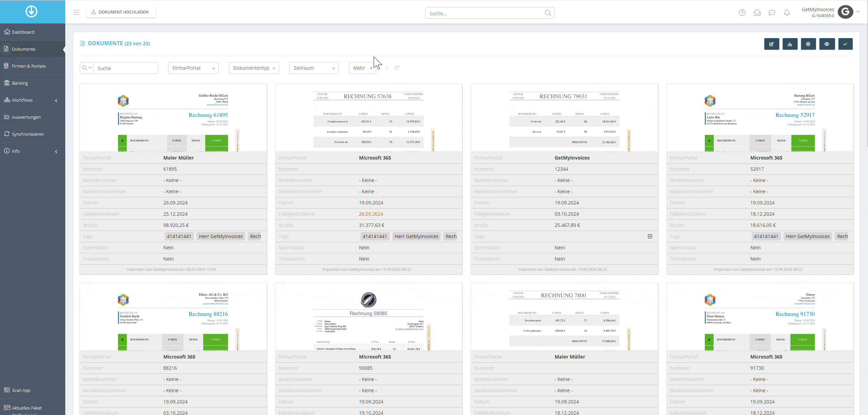
Task: Expand the Info sidebar item
Action: click(33, 151)
